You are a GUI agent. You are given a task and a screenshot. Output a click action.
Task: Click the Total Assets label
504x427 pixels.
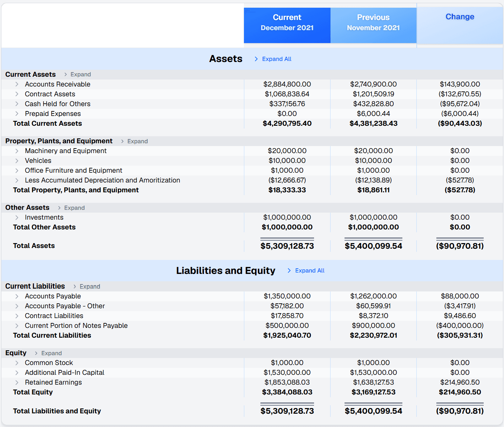click(x=34, y=246)
